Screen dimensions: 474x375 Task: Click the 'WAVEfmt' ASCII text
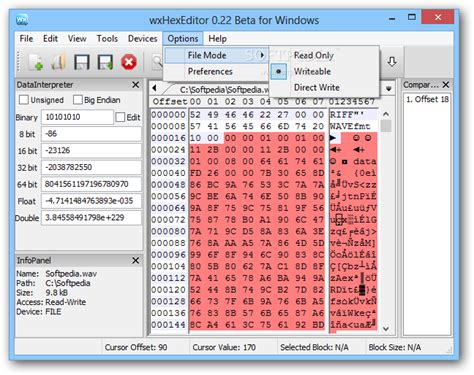coord(350,126)
